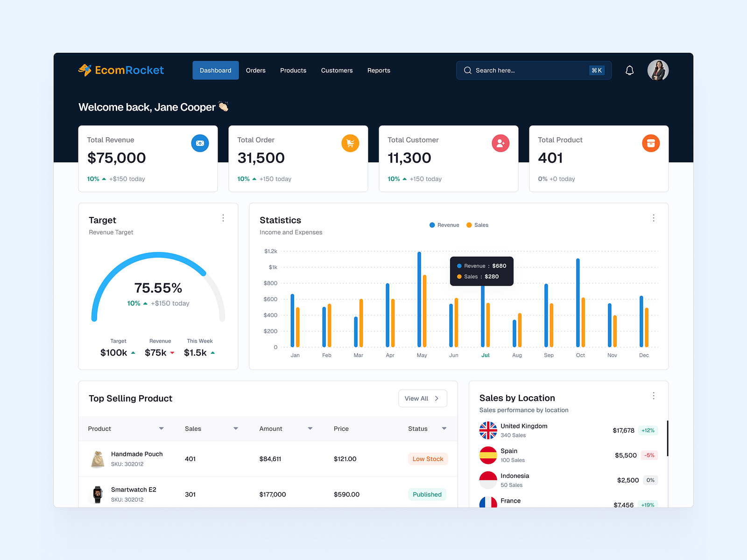Screen dimensions: 747x560
Task: Expand the Status column filter
Action: coord(444,428)
